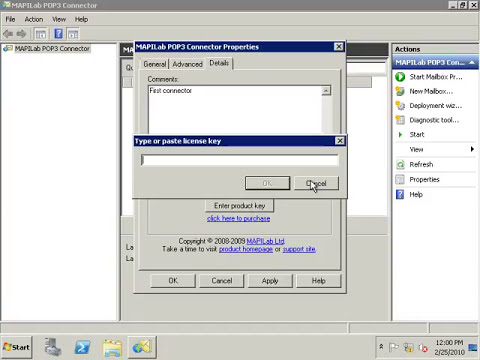Switch to the Advanced tab

click(x=187, y=64)
